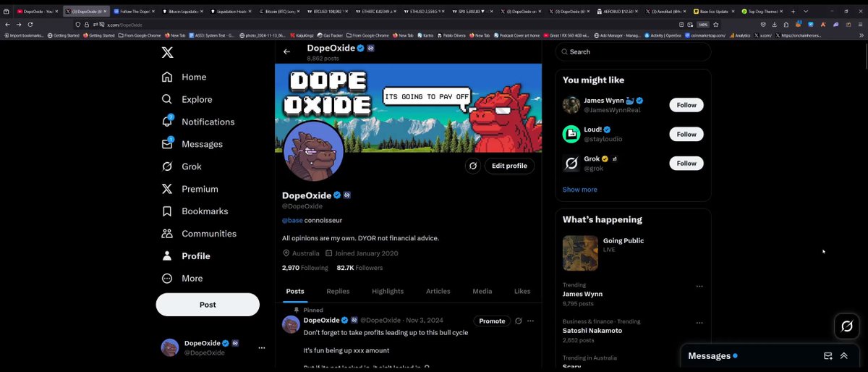Open Messages in the left sidebar
868x372 pixels.
click(192, 144)
